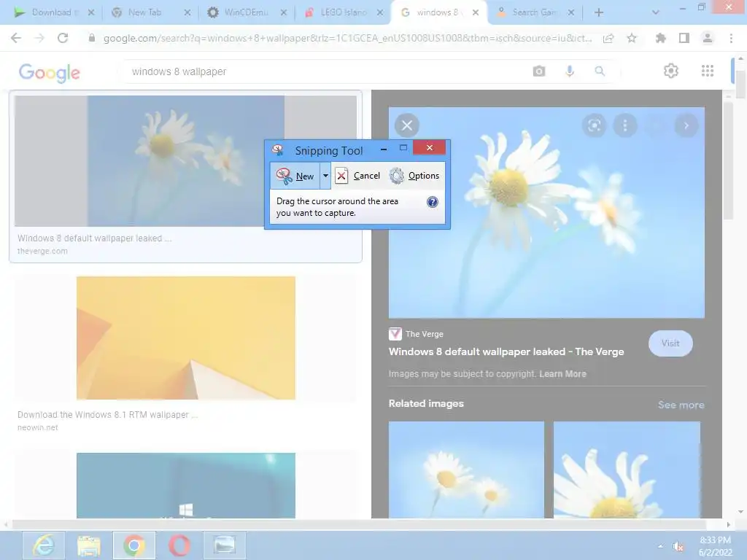Launch Internet Explorer from taskbar
This screenshot has height=560, width=747.
43,545
